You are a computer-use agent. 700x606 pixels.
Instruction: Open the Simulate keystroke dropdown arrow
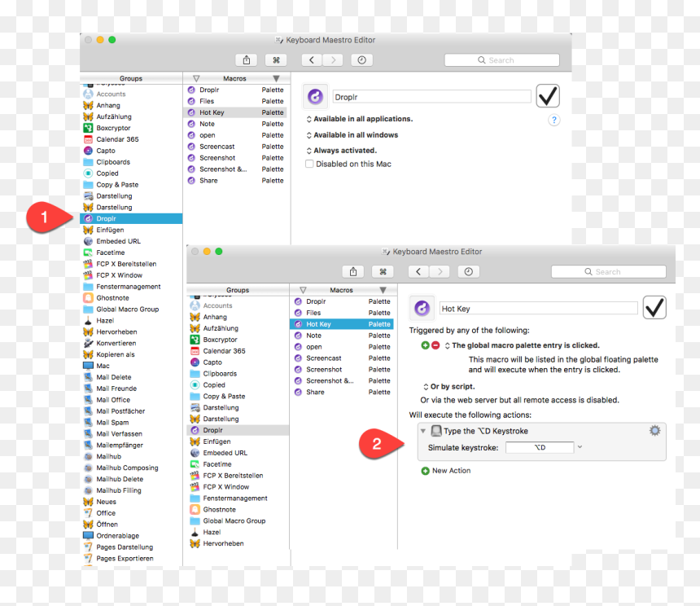[x=580, y=447]
